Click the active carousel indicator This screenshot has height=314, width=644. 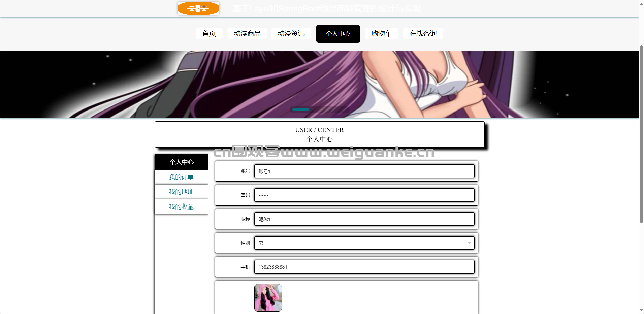(301, 109)
